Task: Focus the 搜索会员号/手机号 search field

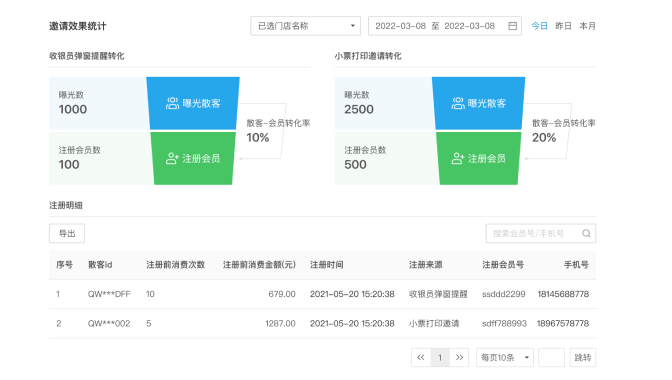Action: point(541,233)
